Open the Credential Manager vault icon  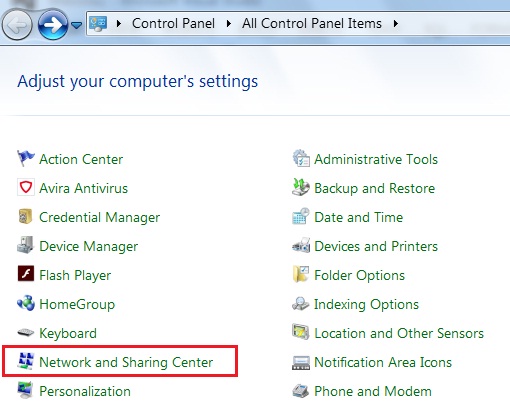pos(25,216)
